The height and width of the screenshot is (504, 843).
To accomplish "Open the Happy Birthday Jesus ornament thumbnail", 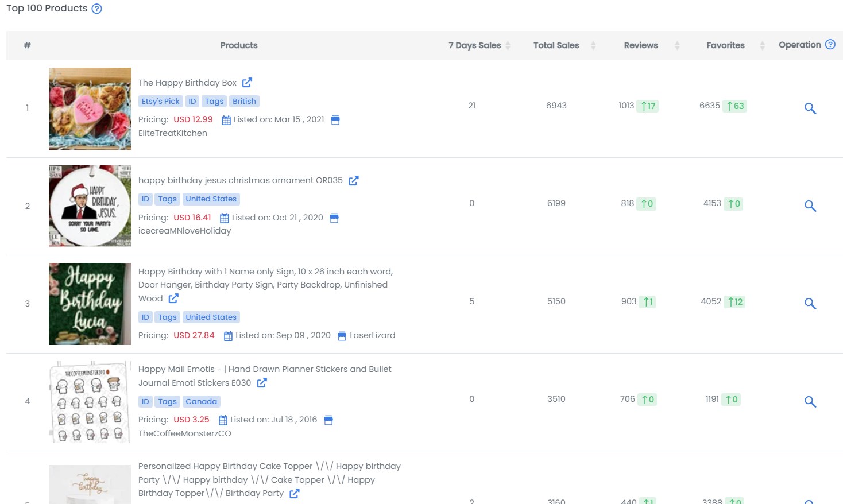I will (90, 206).
